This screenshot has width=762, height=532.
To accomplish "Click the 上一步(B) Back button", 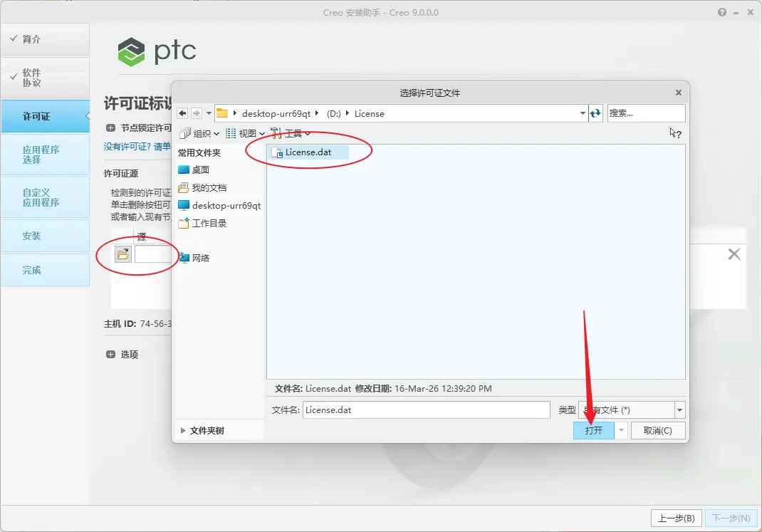I will pyautogui.click(x=676, y=518).
